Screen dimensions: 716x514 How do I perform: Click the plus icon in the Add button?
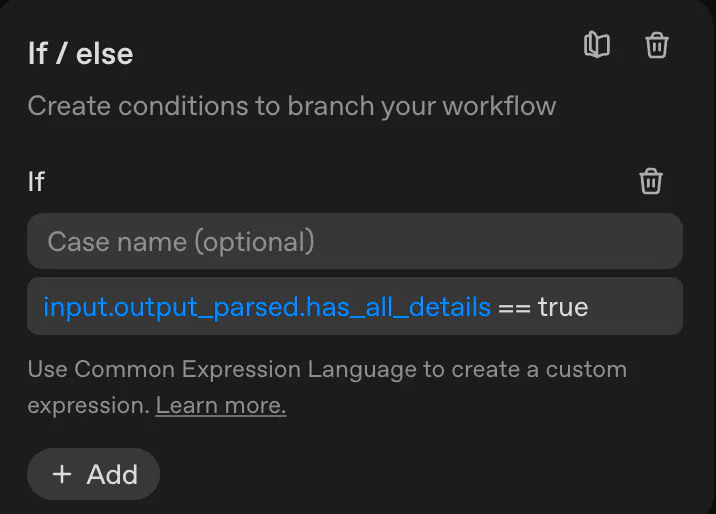coord(62,474)
